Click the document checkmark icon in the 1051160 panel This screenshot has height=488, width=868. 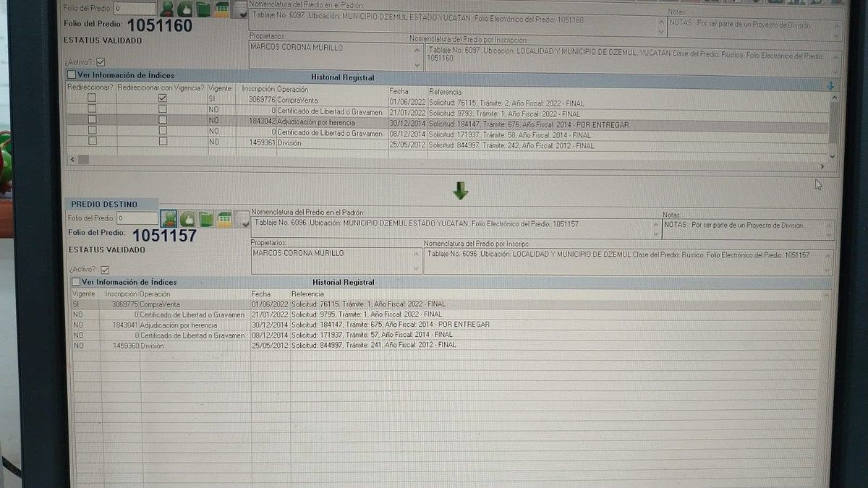click(x=239, y=9)
